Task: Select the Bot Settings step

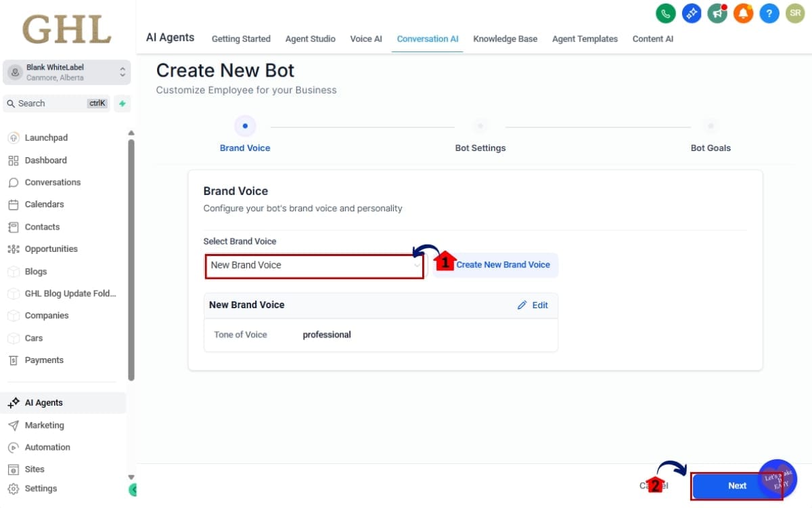Action: click(x=480, y=127)
